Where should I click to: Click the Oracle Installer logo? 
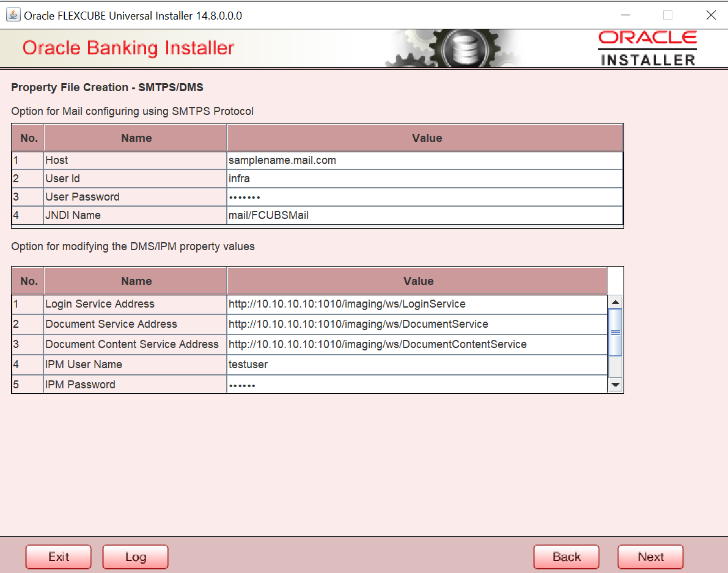(647, 48)
